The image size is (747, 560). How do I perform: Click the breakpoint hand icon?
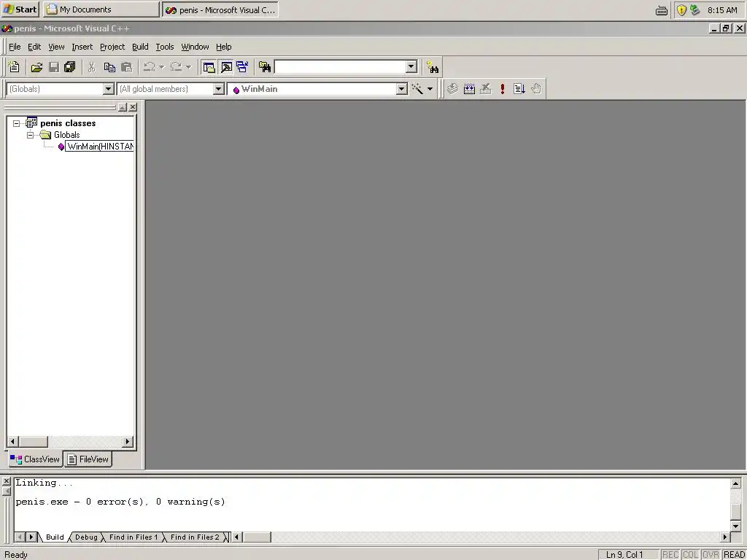tap(536, 88)
